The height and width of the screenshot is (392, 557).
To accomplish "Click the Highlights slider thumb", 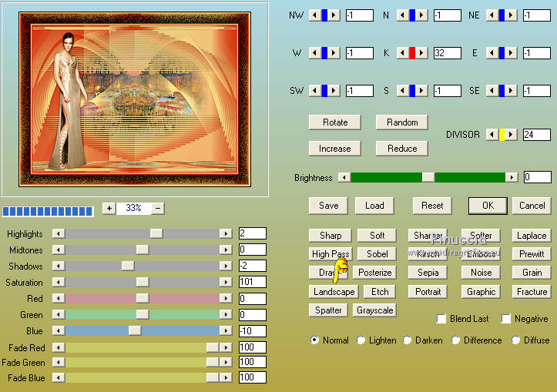I will coord(156,233).
